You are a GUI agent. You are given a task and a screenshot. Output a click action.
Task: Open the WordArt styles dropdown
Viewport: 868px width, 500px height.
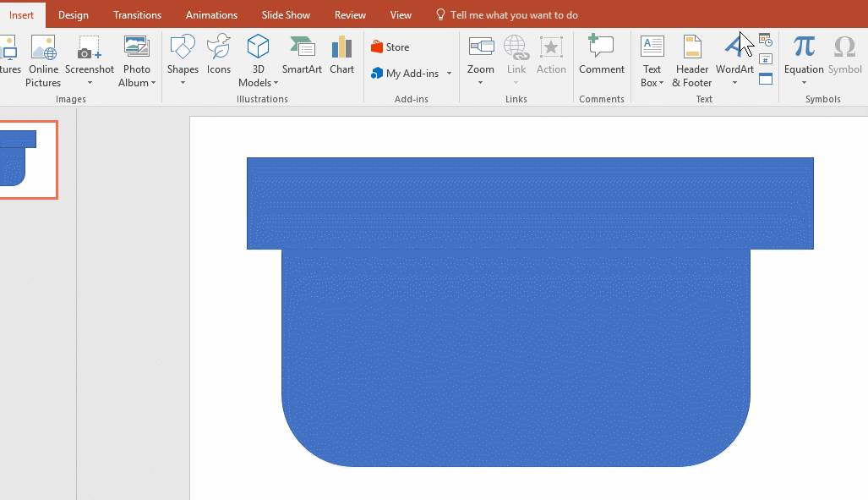[734, 83]
